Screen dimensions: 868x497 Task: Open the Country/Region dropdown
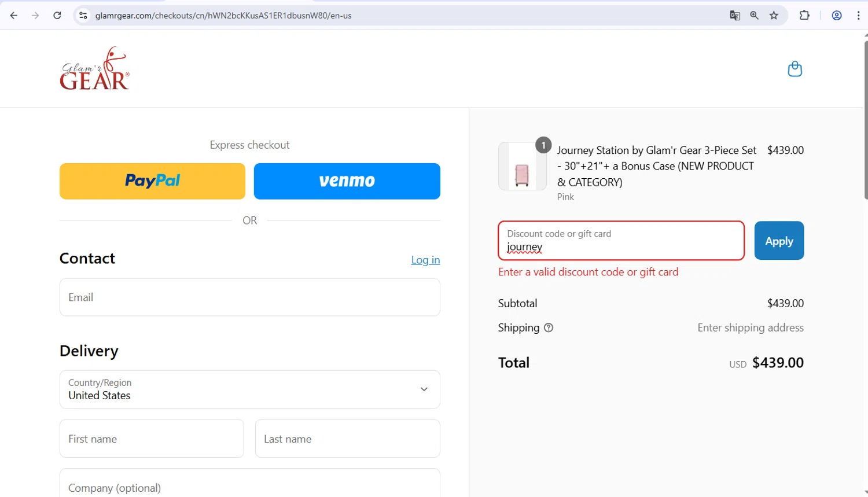250,389
